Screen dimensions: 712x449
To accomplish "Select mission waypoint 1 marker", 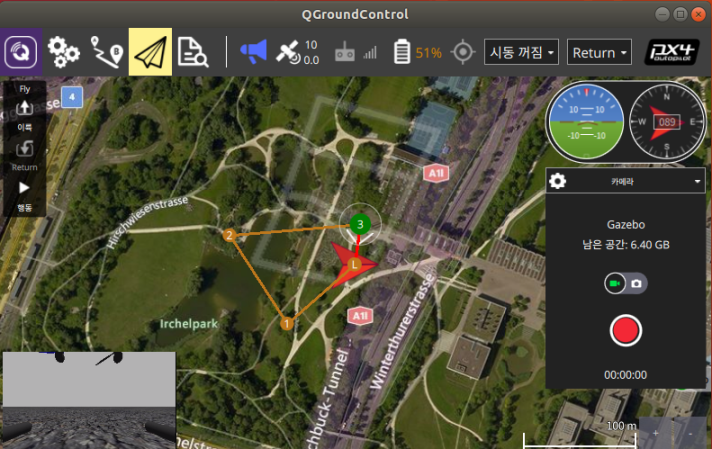I will pos(287,323).
